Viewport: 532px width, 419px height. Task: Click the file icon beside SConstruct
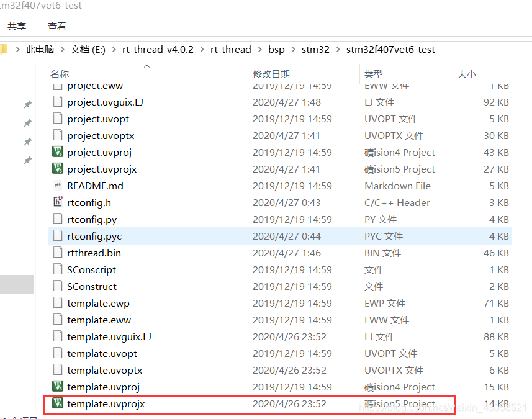point(58,286)
